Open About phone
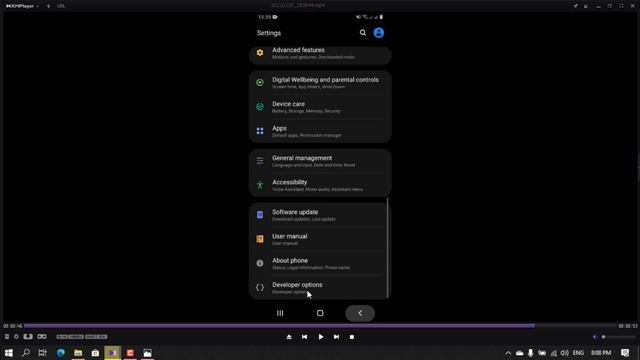 [320, 263]
